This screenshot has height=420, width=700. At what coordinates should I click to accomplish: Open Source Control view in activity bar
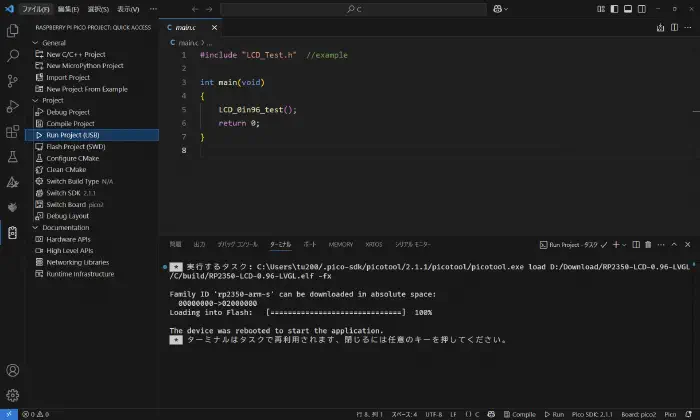click(x=13, y=80)
